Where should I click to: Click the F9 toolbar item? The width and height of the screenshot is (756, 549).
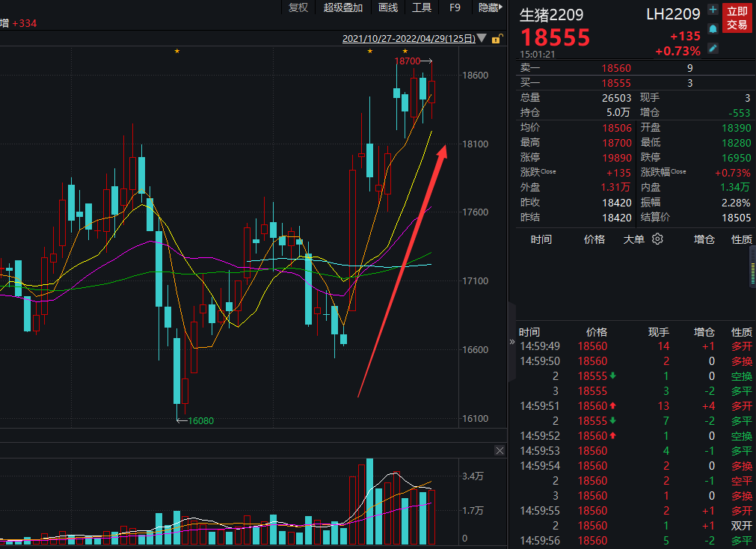pyautogui.click(x=455, y=7)
